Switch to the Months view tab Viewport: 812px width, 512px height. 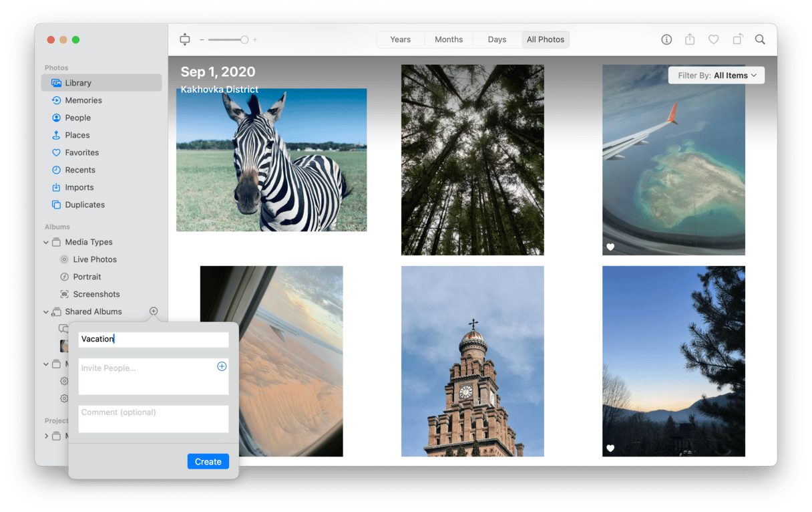pos(449,39)
